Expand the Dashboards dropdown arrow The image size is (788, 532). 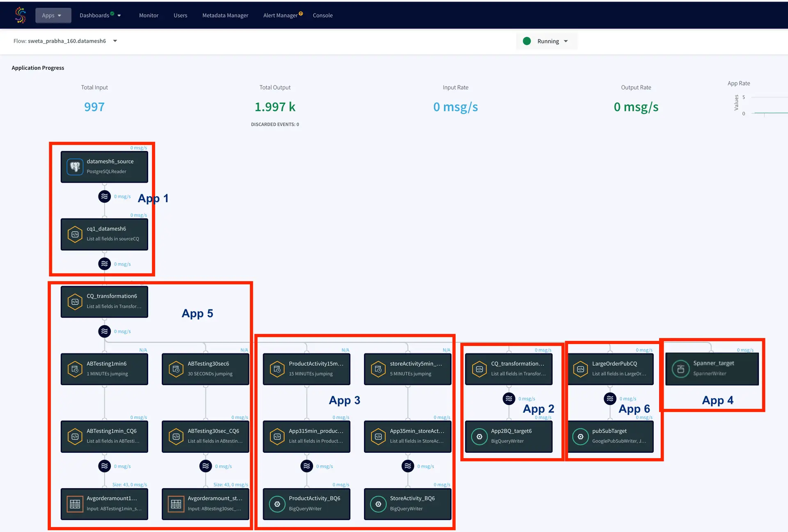tap(119, 16)
